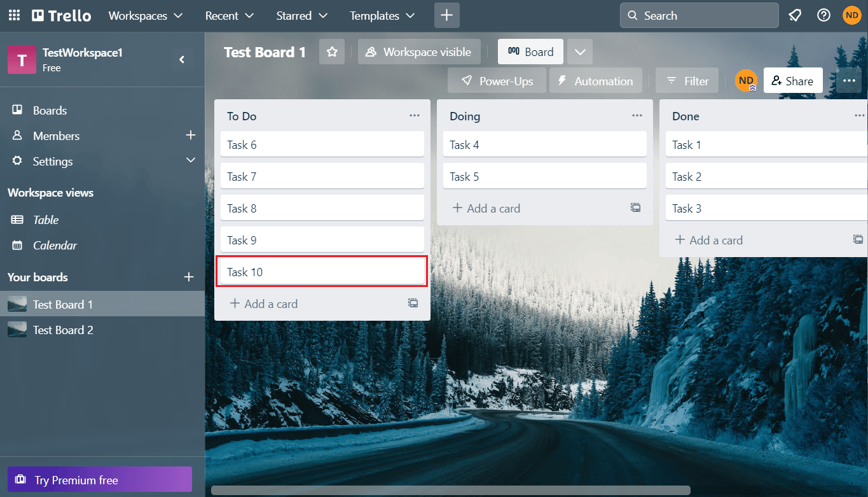Open Doing list actions ellipsis
868x497 pixels.
(x=637, y=116)
